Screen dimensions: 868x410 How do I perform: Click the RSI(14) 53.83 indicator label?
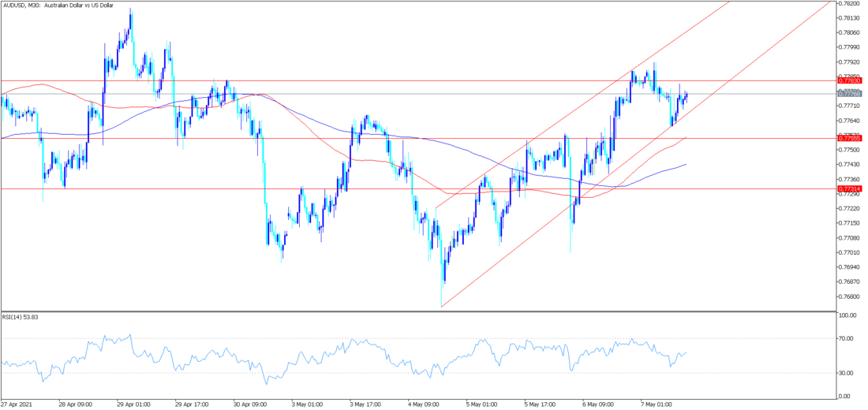[19, 317]
